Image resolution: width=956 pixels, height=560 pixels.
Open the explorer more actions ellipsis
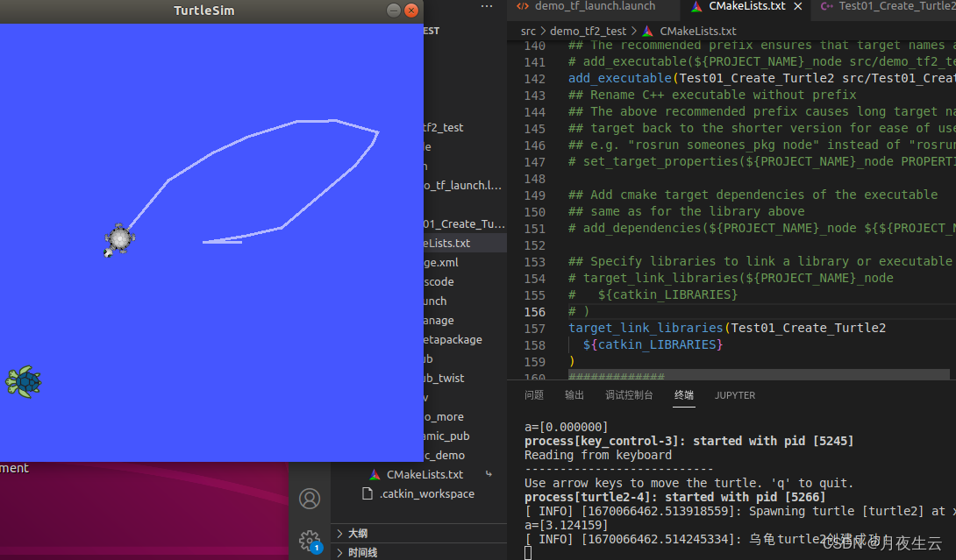[x=487, y=6]
